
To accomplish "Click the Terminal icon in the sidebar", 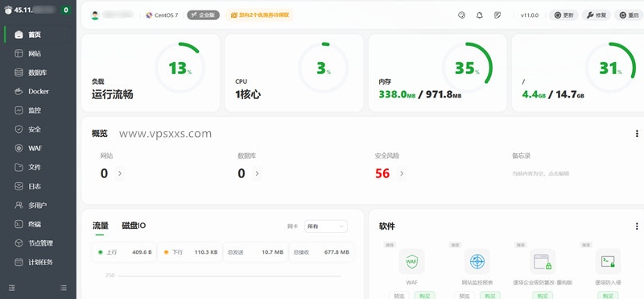I will [19, 224].
